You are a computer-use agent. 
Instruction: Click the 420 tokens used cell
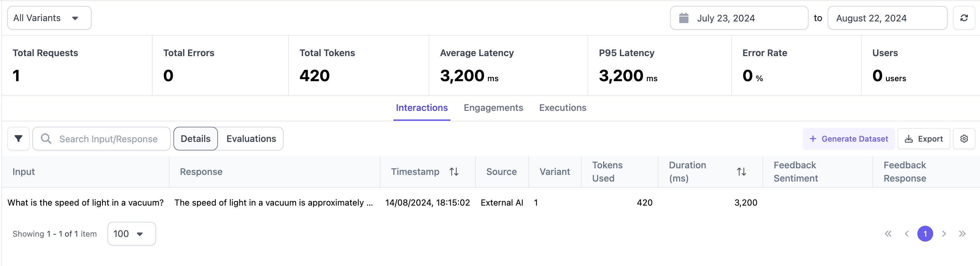click(644, 202)
